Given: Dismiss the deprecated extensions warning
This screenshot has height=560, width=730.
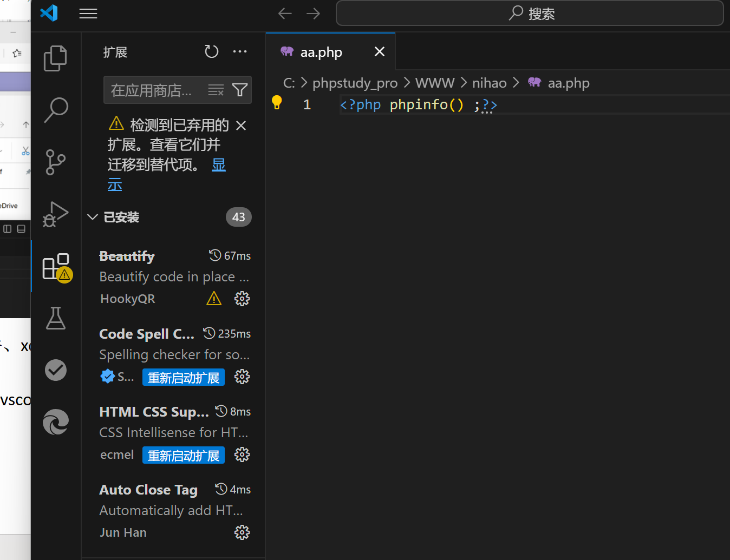Looking at the screenshot, I should click(241, 126).
